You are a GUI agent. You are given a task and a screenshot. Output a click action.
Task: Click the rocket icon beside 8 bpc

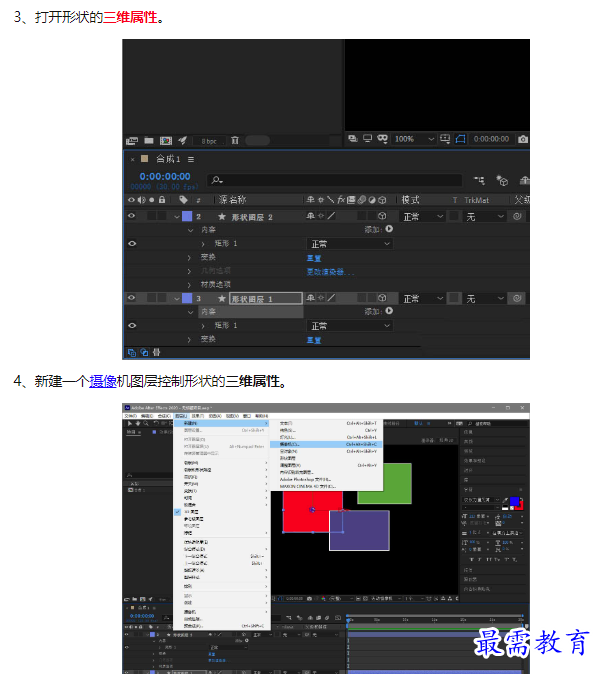tap(183, 140)
